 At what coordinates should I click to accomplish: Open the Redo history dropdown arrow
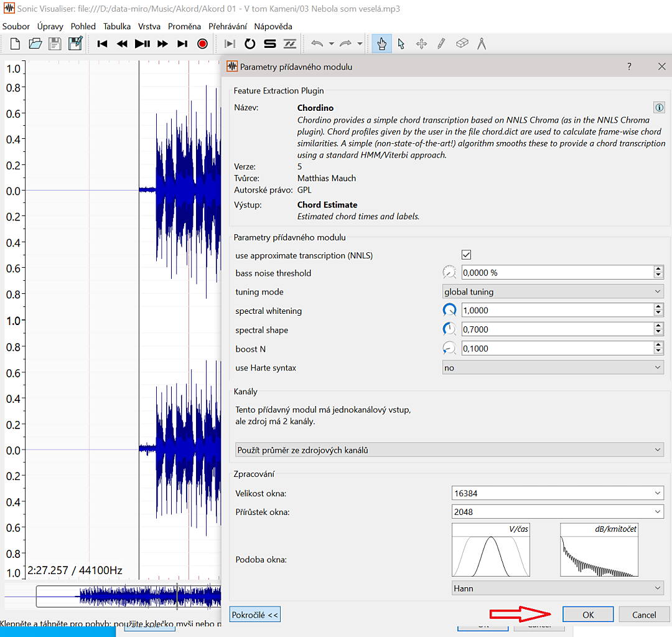coord(360,44)
